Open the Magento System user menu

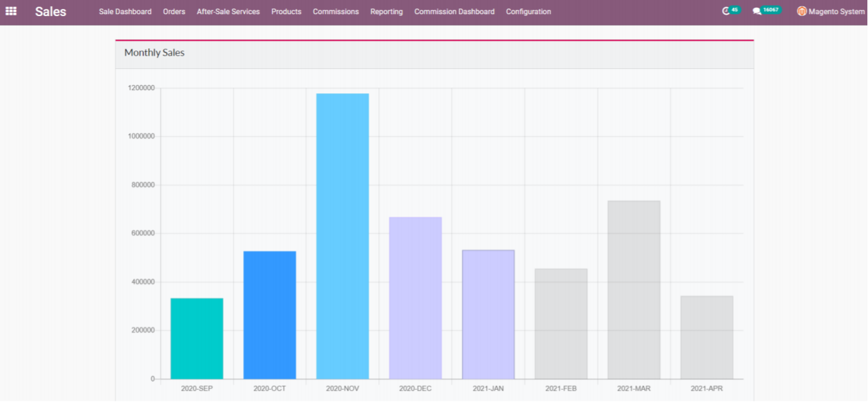tap(831, 11)
